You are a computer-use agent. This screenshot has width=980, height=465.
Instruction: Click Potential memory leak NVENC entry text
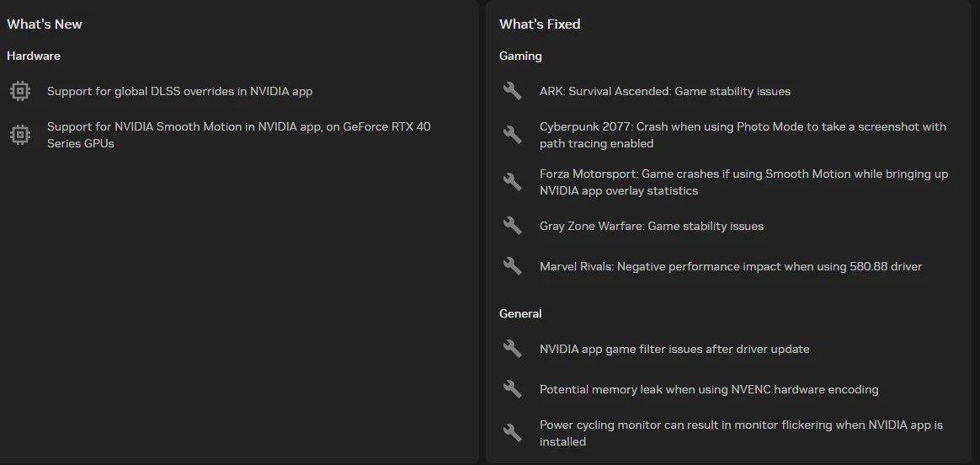pos(708,389)
